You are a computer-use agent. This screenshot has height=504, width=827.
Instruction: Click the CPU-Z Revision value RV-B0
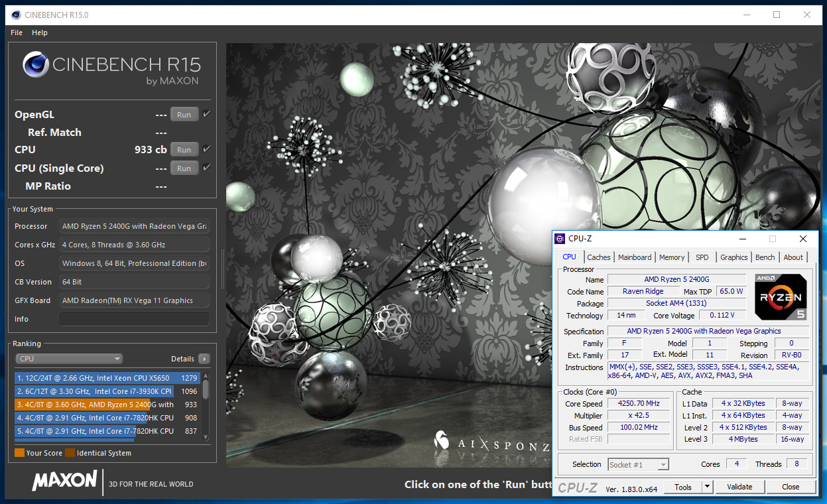tap(791, 355)
